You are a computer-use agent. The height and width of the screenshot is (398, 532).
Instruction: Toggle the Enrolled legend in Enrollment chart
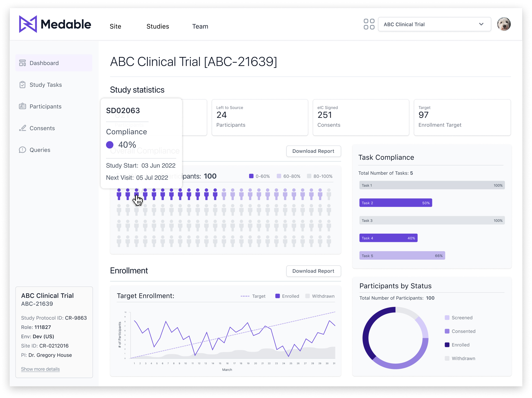(287, 296)
